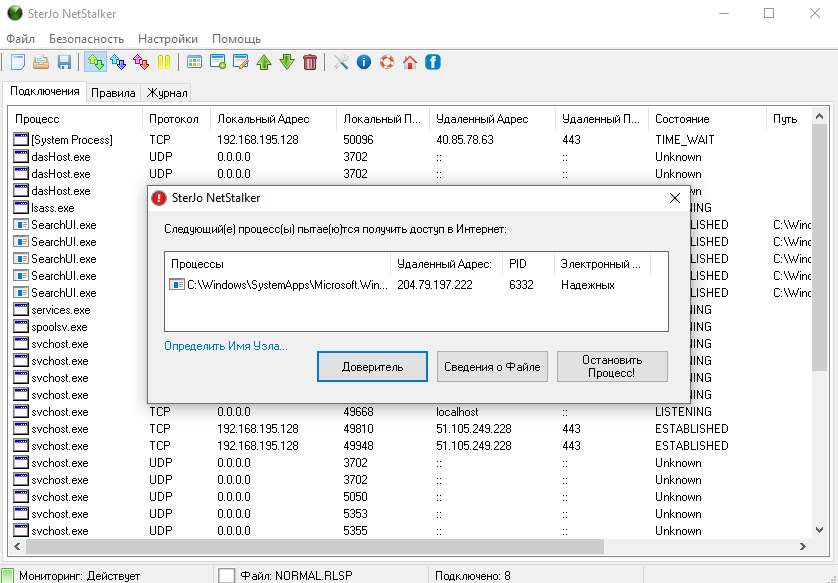
Task: Click the Print toolbar icon
Action: [41, 62]
